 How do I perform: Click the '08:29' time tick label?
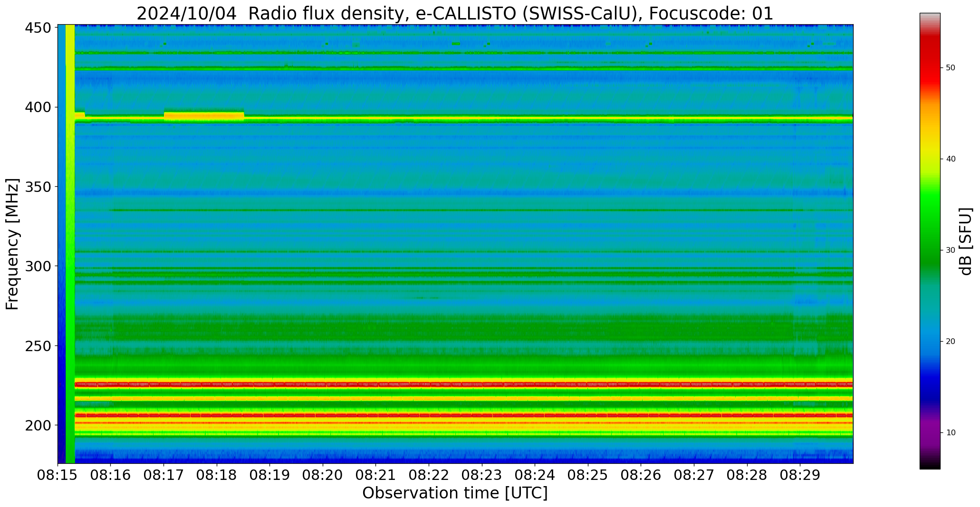pos(800,475)
